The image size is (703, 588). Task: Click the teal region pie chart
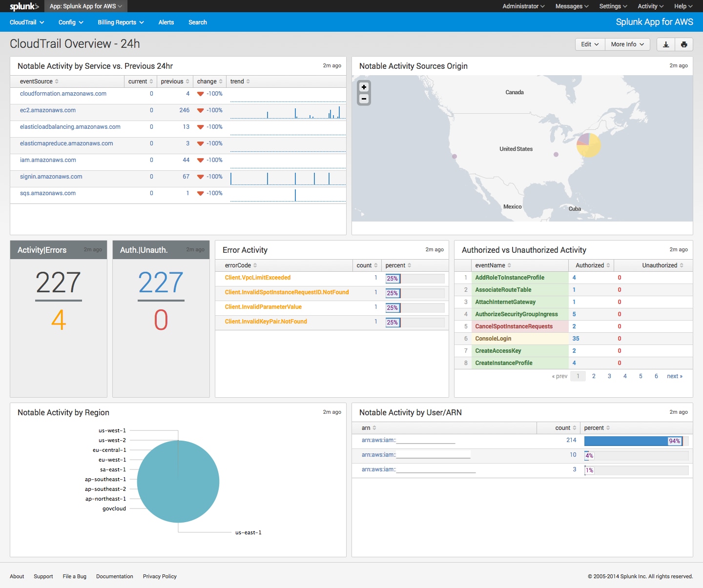(178, 482)
